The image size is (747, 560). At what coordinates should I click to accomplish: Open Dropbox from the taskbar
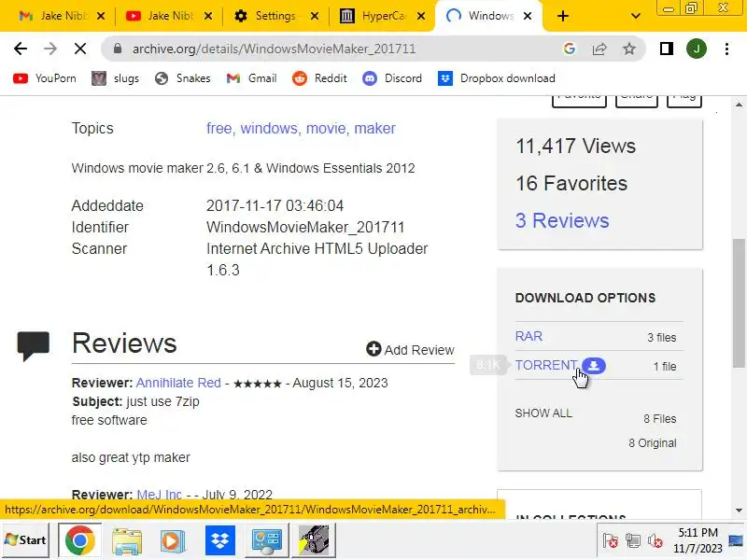coord(219,540)
